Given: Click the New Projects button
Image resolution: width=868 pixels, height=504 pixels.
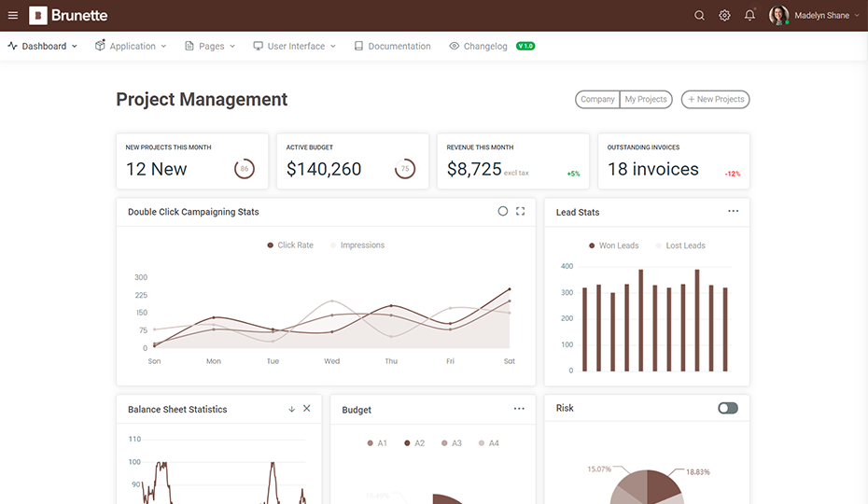Looking at the screenshot, I should click(715, 99).
